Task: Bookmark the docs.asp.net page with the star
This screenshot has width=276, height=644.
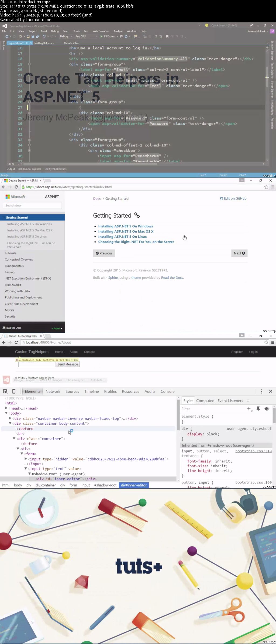Action: point(266,187)
